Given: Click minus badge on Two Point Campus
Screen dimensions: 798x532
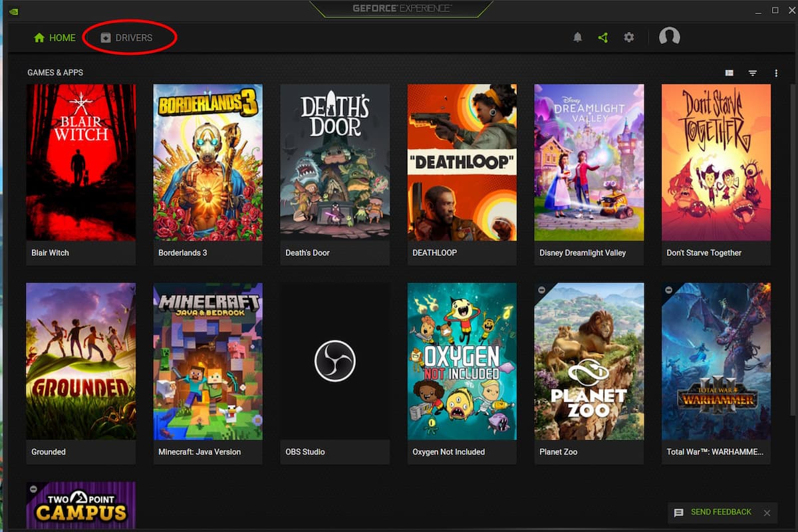Looking at the screenshot, I should tap(33, 489).
